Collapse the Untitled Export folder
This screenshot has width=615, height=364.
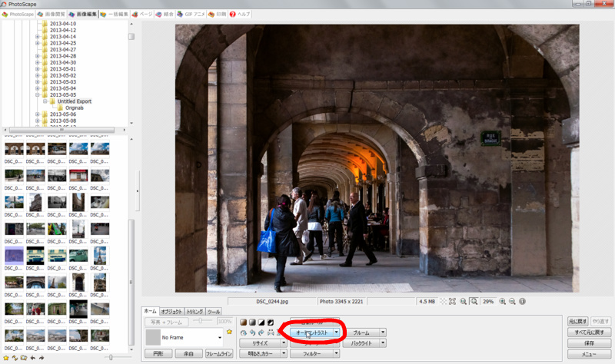pyautogui.click(x=45, y=101)
